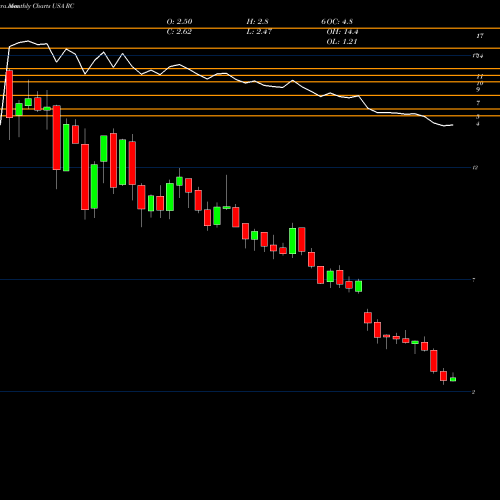Click the price axis label '12' beside the blue gridline
Viewport: 500px width, 500px height.
[475, 168]
